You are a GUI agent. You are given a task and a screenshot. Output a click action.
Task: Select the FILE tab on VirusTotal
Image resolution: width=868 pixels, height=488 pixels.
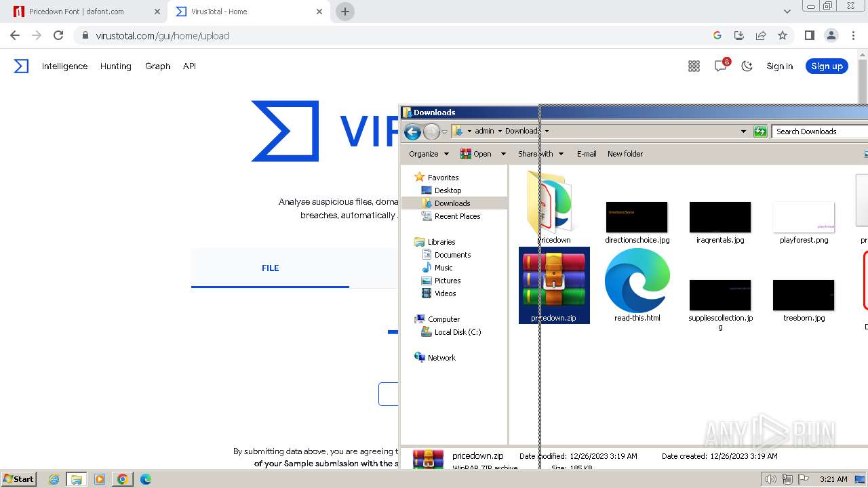click(x=270, y=268)
